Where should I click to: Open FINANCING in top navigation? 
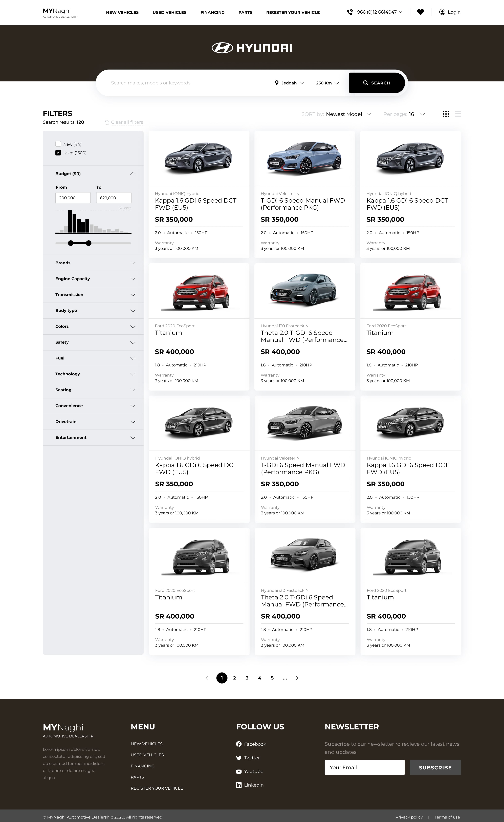(x=212, y=12)
